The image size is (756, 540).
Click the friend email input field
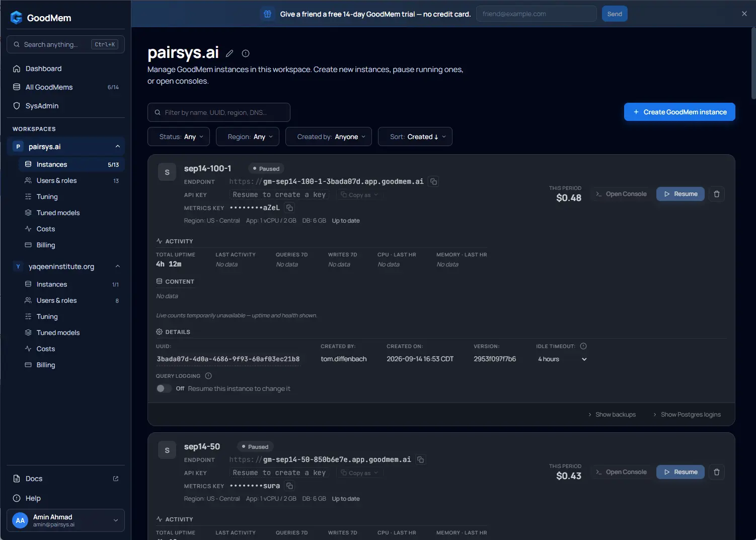pos(537,14)
